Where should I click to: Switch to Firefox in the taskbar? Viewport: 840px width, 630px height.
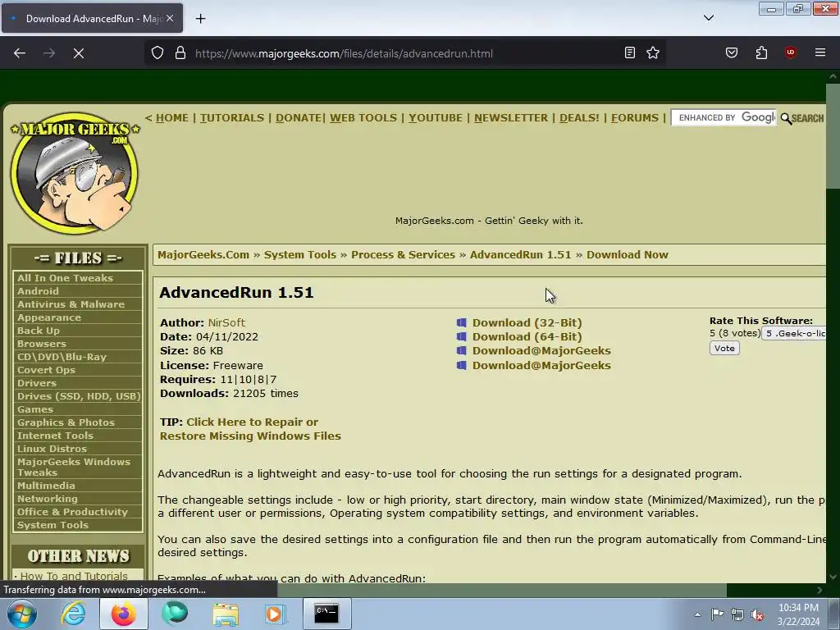click(x=124, y=614)
